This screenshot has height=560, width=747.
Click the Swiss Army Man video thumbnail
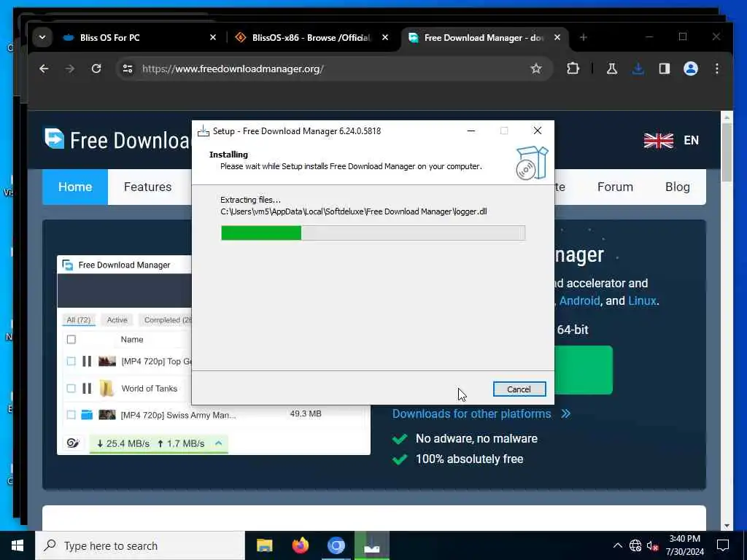pyautogui.click(x=107, y=415)
